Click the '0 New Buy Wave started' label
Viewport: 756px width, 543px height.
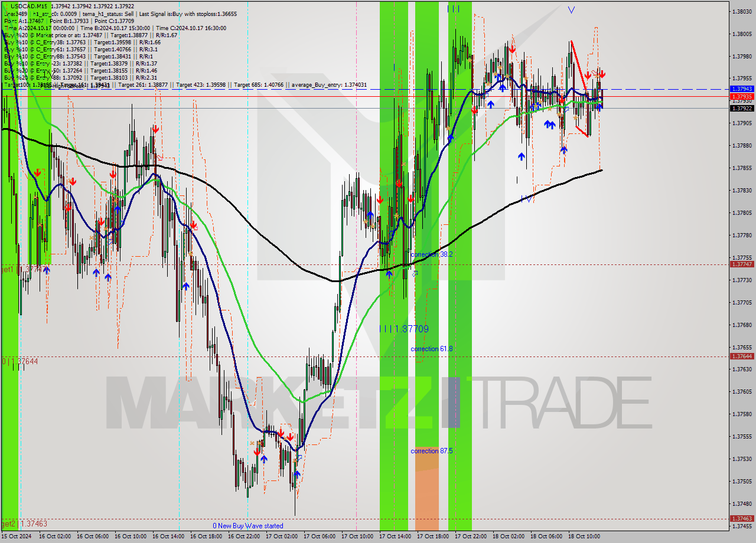pyautogui.click(x=248, y=525)
